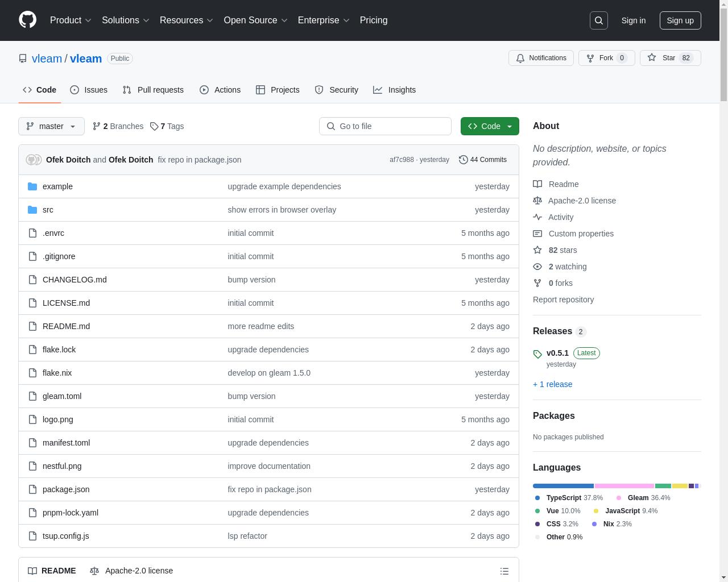Click the scales icon beside Apache-2.0 license

537,201
